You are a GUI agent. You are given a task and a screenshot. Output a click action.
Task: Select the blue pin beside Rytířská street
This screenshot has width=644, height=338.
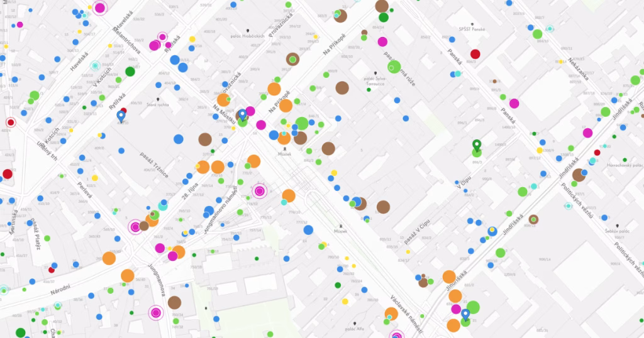tap(121, 116)
